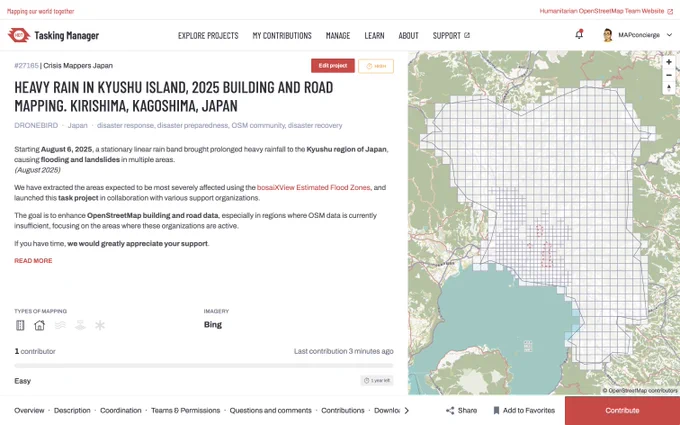Click the 1 contributor text
The height and width of the screenshot is (425, 680).
pyautogui.click(x=35, y=351)
